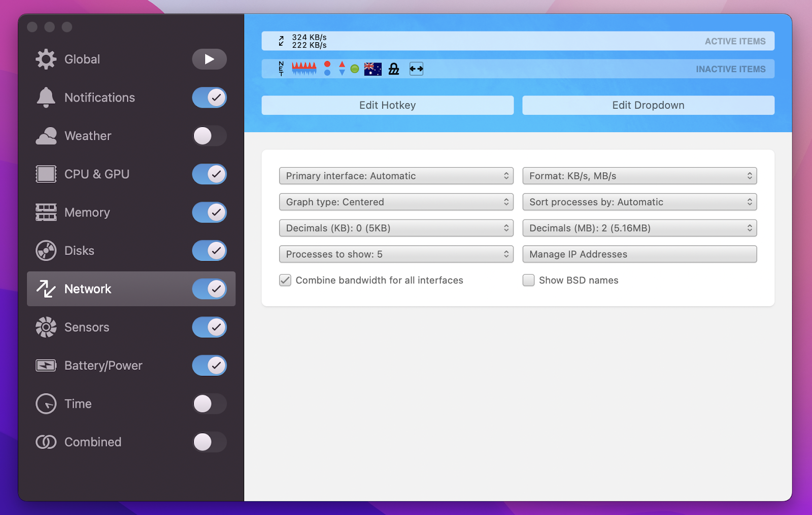This screenshot has width=812, height=515.
Task: Open the Time section label
Action: coord(78,404)
